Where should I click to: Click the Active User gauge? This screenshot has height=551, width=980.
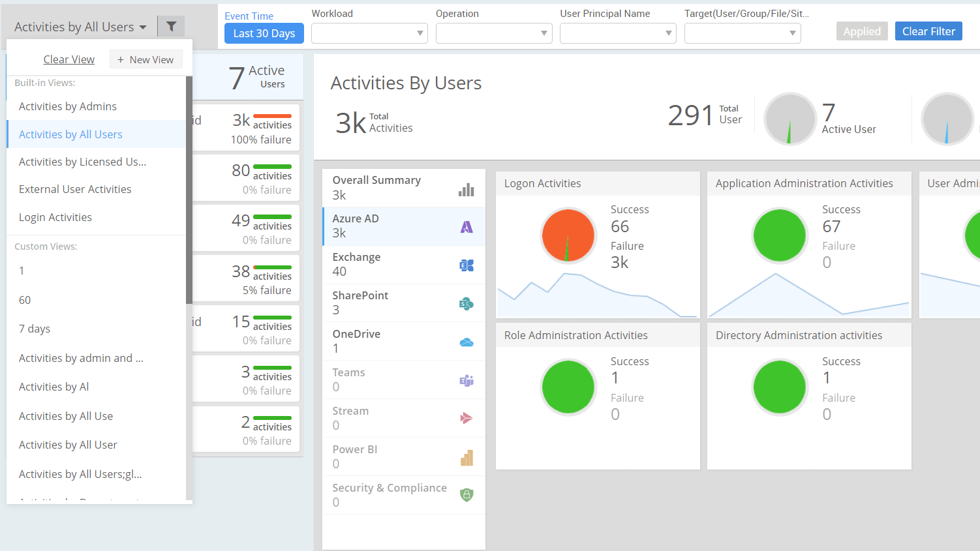(x=790, y=119)
